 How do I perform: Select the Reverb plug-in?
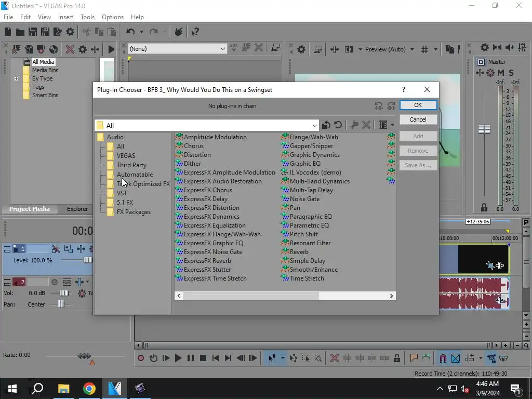click(x=299, y=252)
